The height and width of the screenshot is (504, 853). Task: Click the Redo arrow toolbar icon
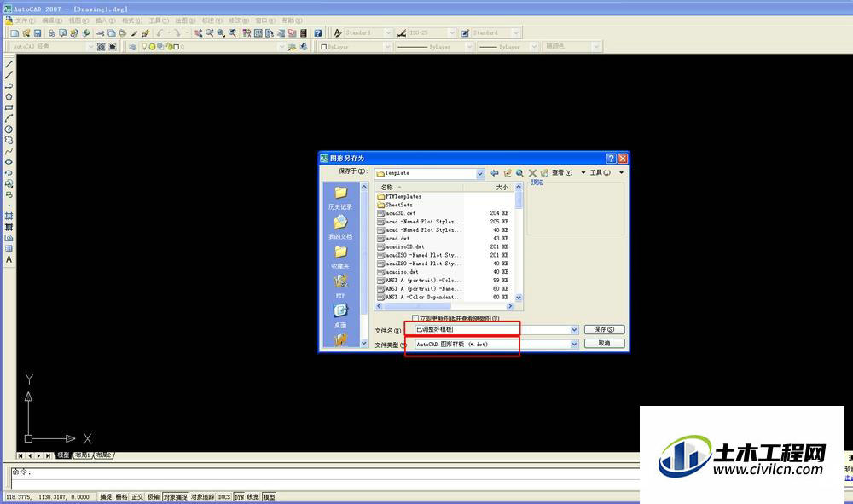[177, 33]
